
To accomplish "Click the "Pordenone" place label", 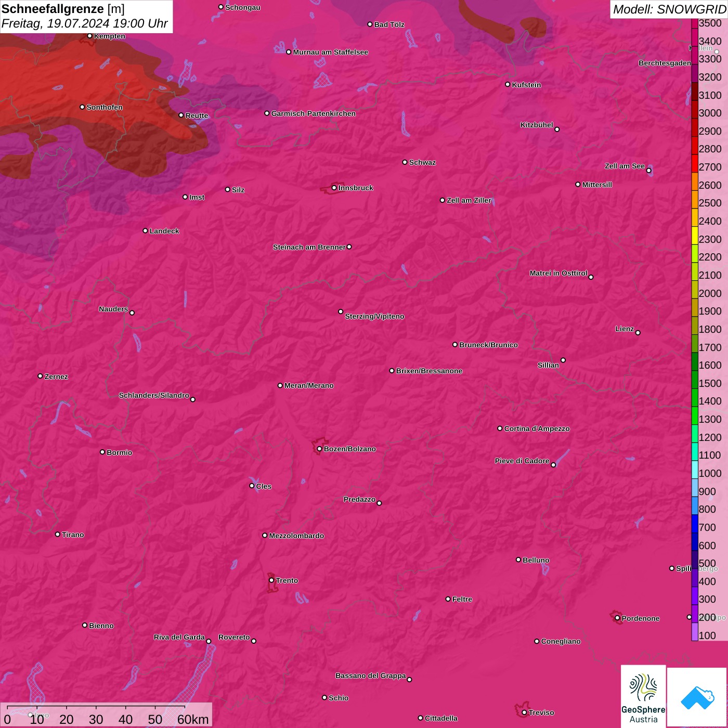I will 641,618.
